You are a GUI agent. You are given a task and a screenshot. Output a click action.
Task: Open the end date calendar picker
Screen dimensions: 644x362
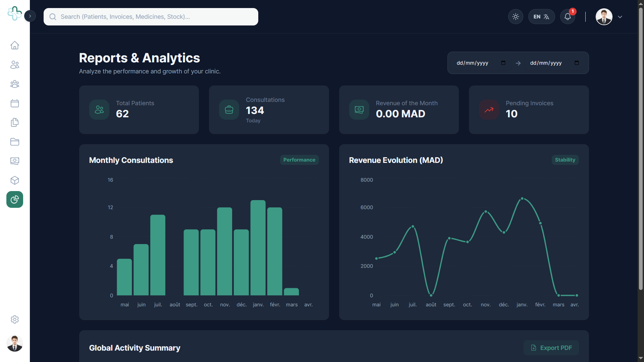[577, 63]
